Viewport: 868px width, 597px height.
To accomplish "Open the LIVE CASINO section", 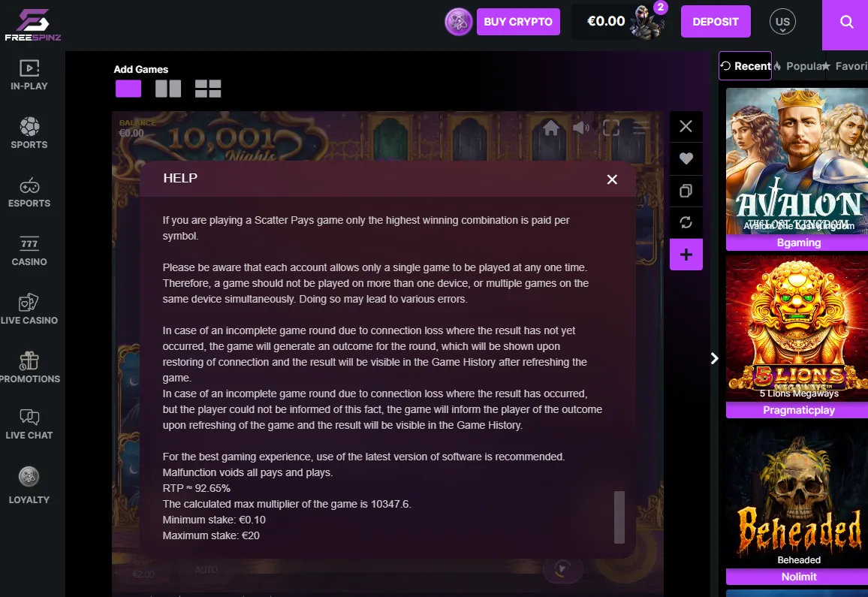I will click(29, 309).
